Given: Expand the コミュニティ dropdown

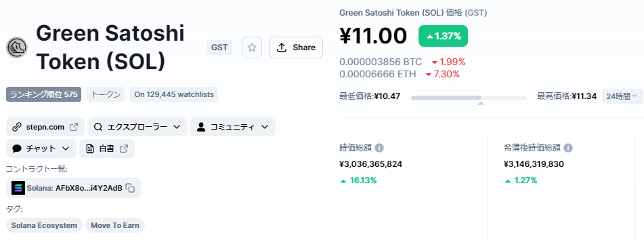Looking at the screenshot, I should pos(232,127).
